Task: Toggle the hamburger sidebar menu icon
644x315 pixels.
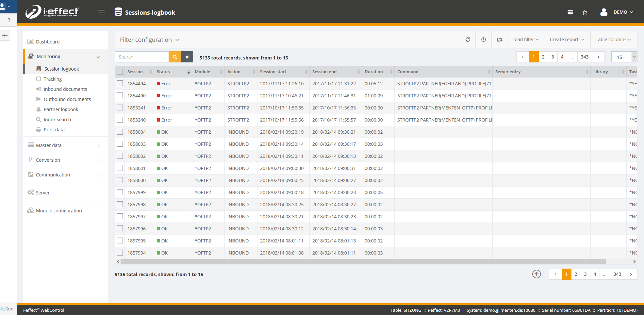Action: coord(102,12)
